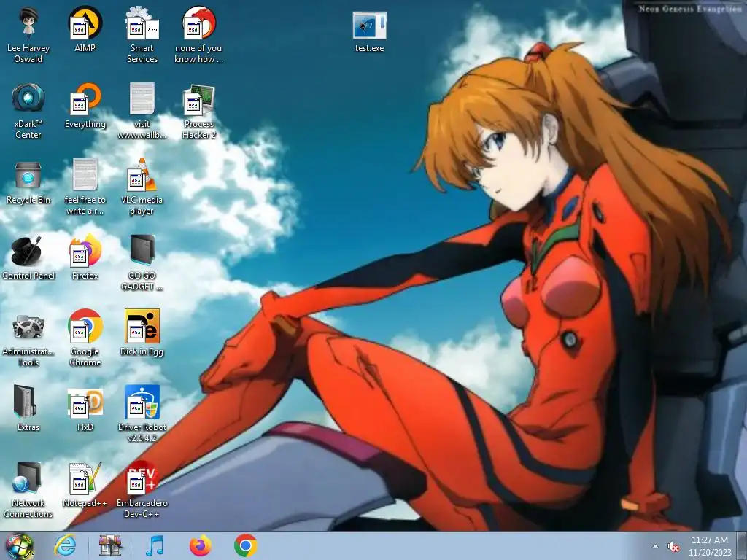Image resolution: width=747 pixels, height=560 pixels.
Task: Open the WinRAR books icon in taskbar
Action: [110, 545]
